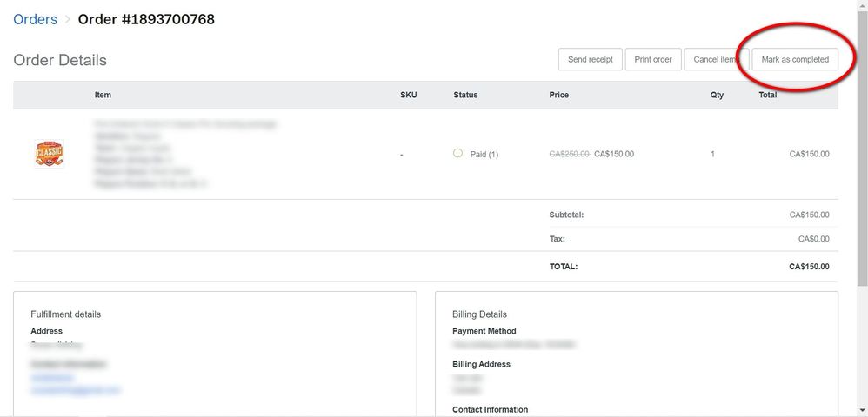Click the Billing Details heading
The height and width of the screenshot is (417, 868).
point(479,314)
